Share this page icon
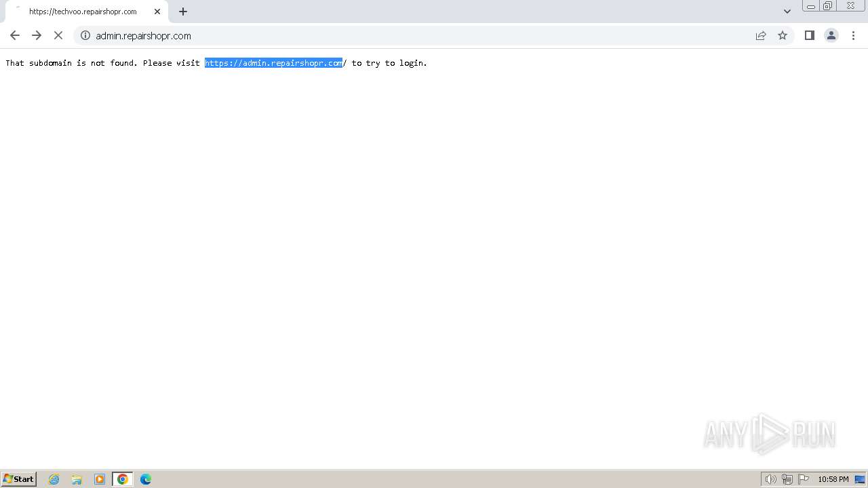 (761, 35)
